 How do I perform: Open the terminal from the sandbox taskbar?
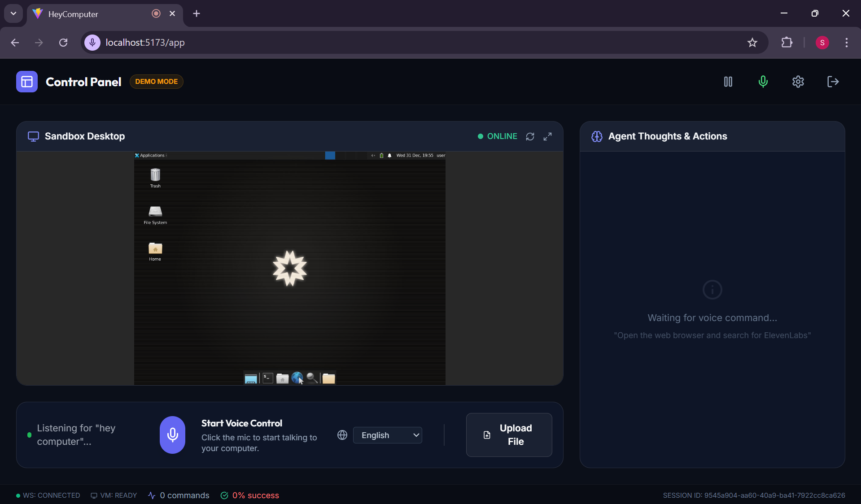pyautogui.click(x=267, y=378)
